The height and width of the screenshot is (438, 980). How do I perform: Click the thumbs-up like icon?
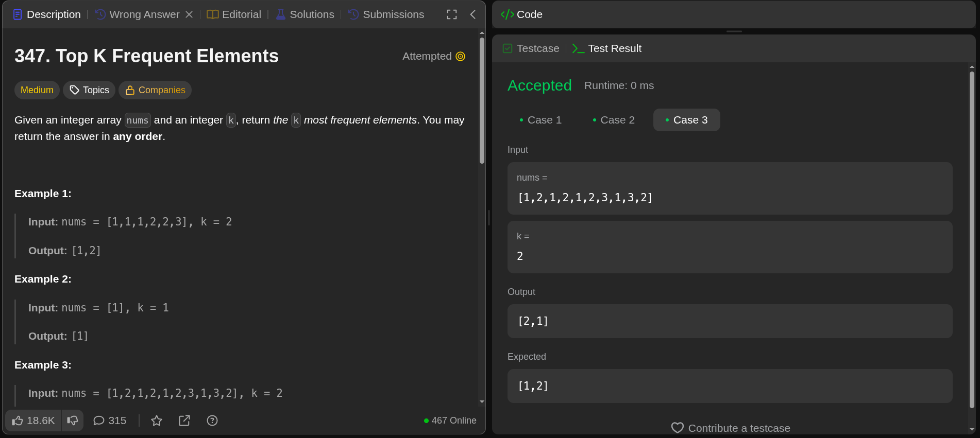18,421
